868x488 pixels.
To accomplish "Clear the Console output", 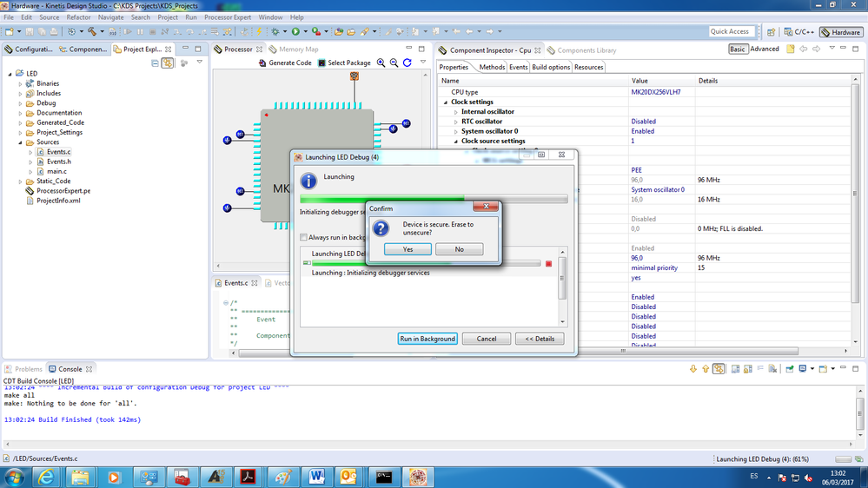I will coord(772,368).
